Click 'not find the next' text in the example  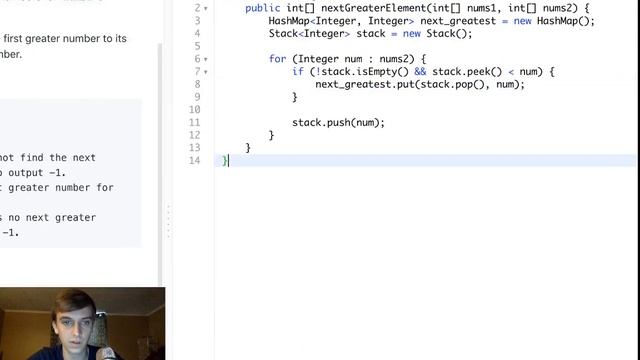click(x=47, y=158)
